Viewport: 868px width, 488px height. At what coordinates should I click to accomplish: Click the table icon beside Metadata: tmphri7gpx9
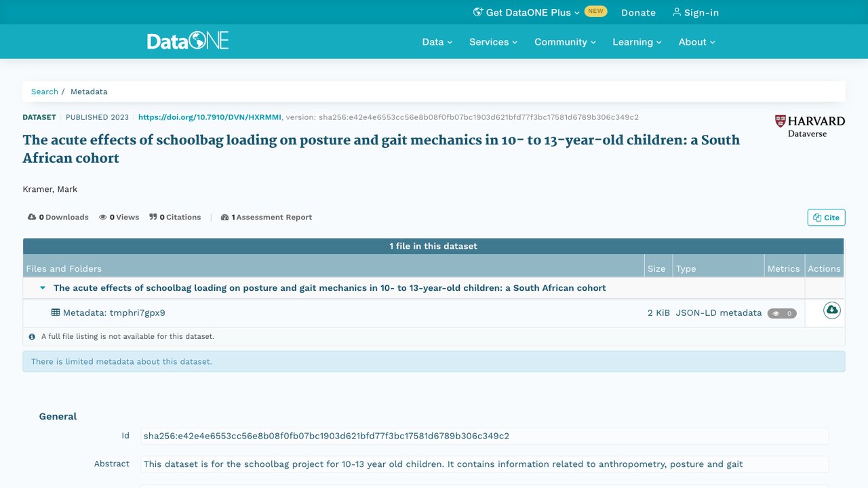(x=56, y=312)
